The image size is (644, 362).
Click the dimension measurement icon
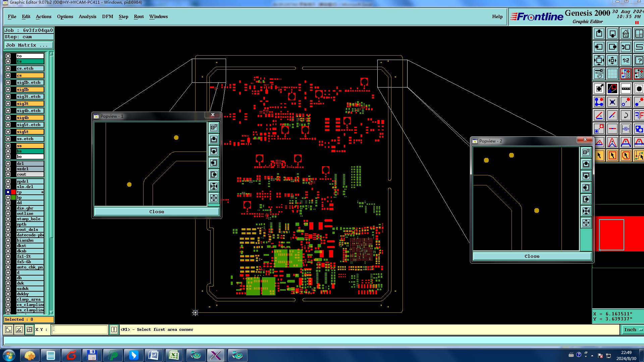626,129
